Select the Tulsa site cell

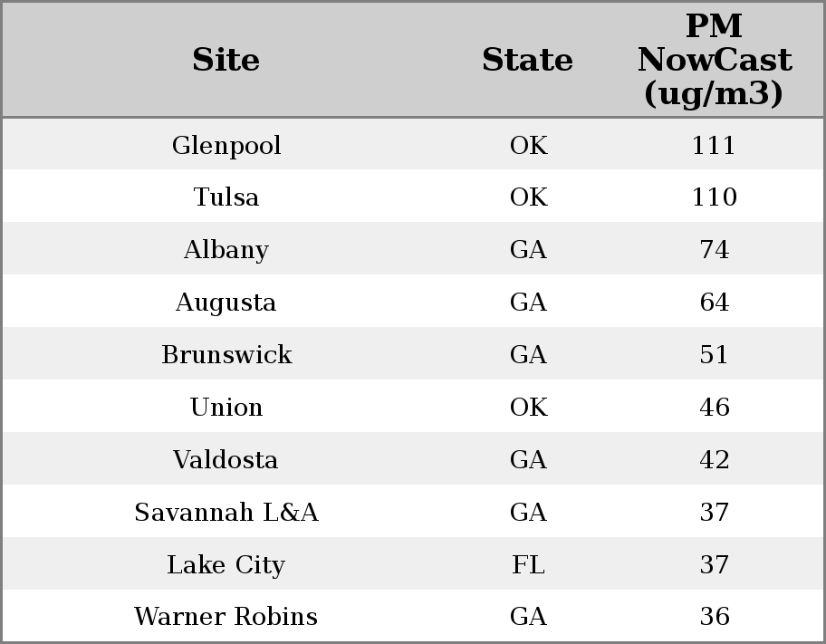click(x=226, y=197)
